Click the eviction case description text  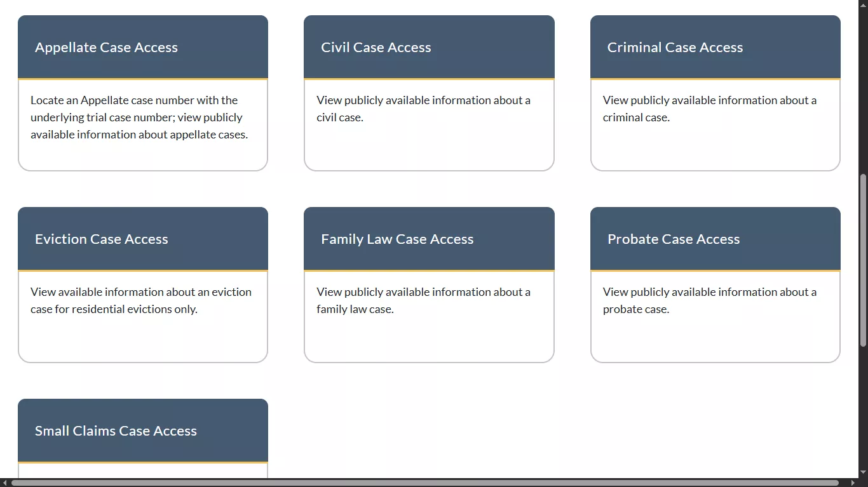click(140, 300)
